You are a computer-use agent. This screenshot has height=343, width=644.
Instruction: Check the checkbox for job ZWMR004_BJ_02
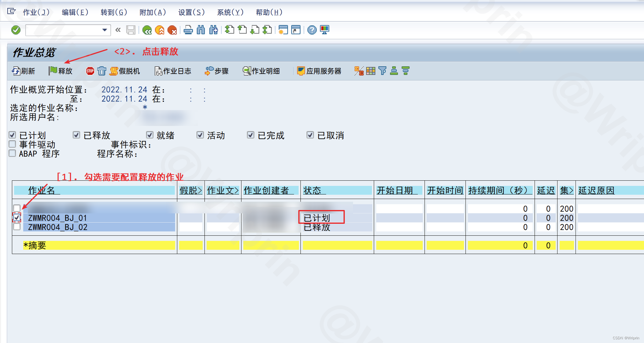coord(17,227)
